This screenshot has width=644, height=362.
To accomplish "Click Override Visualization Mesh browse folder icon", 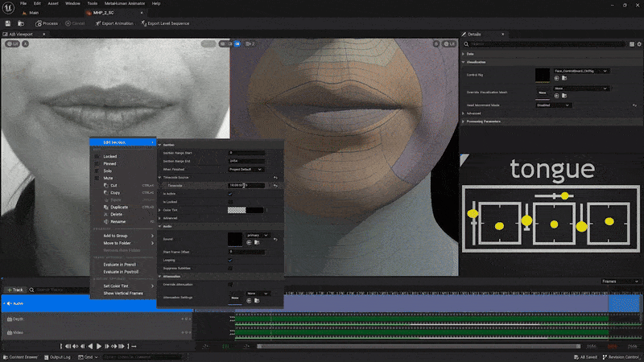I will (x=564, y=96).
